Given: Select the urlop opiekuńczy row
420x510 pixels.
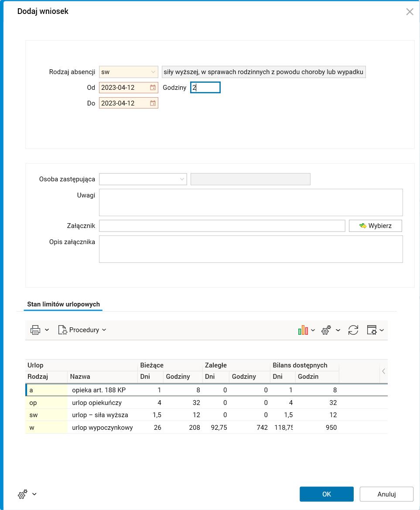Looking at the screenshot, I should (x=206, y=403).
